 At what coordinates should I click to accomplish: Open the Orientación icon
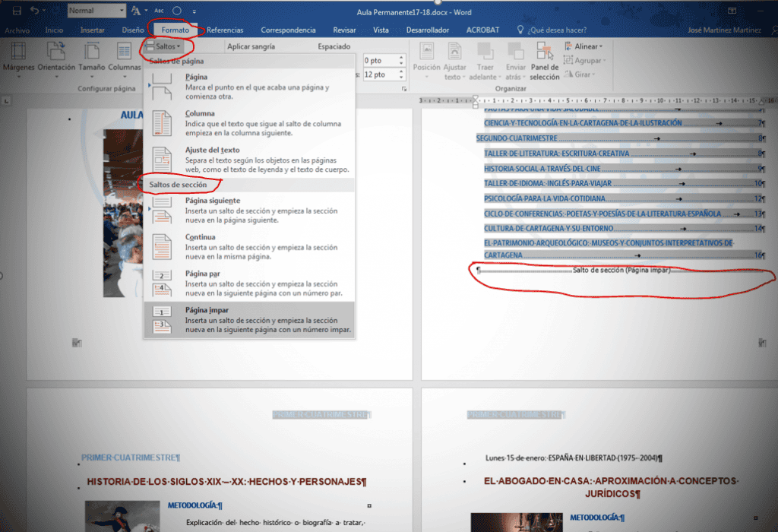coord(56,60)
